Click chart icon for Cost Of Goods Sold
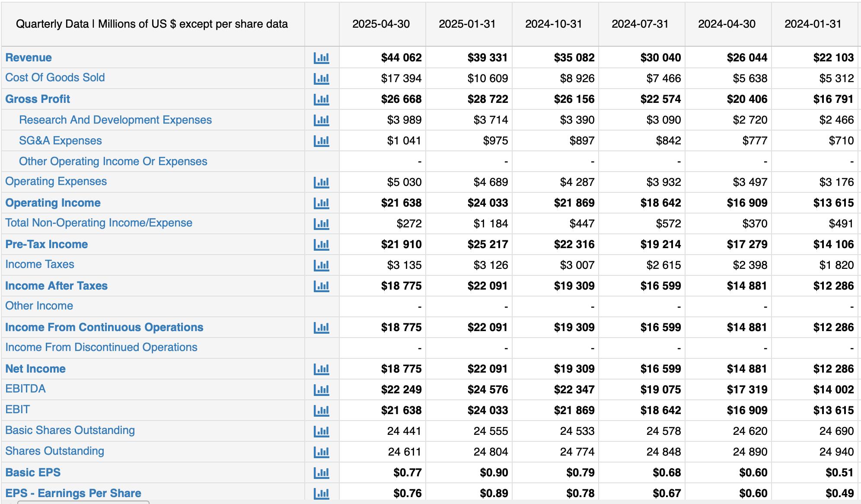The height and width of the screenshot is (504, 861). (321, 78)
